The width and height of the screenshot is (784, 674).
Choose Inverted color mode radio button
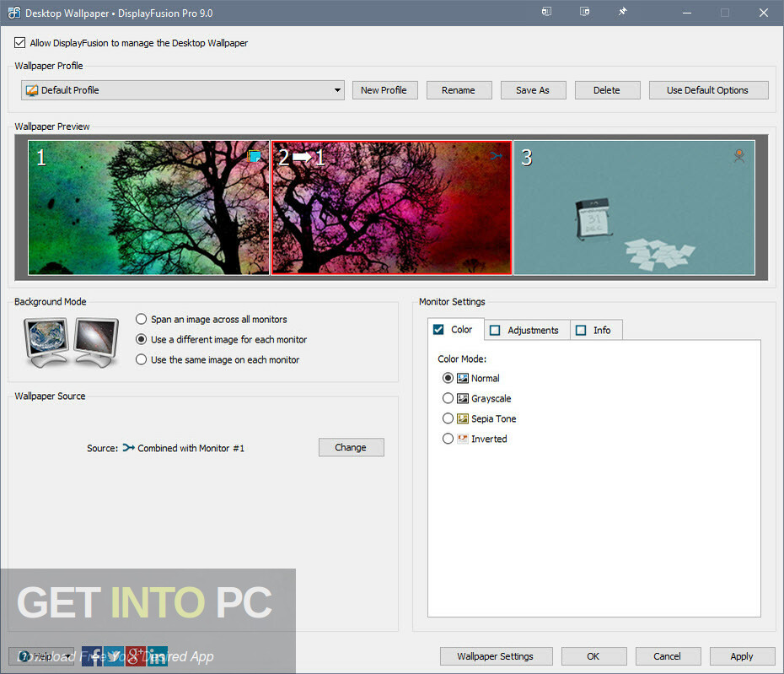[448, 439]
